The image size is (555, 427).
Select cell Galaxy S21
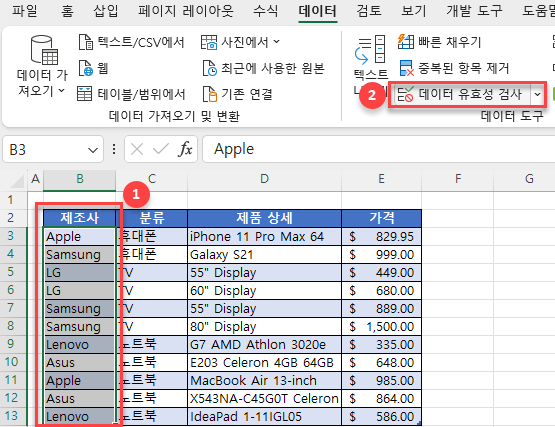pyautogui.click(x=264, y=255)
